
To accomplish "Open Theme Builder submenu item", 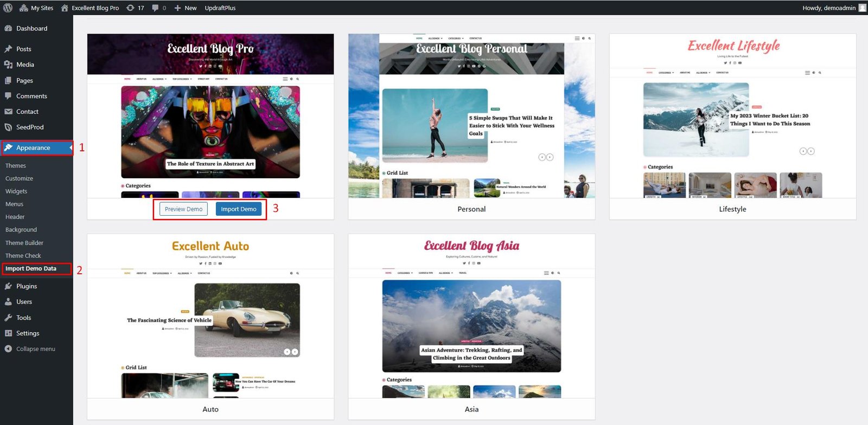I will 24,243.
